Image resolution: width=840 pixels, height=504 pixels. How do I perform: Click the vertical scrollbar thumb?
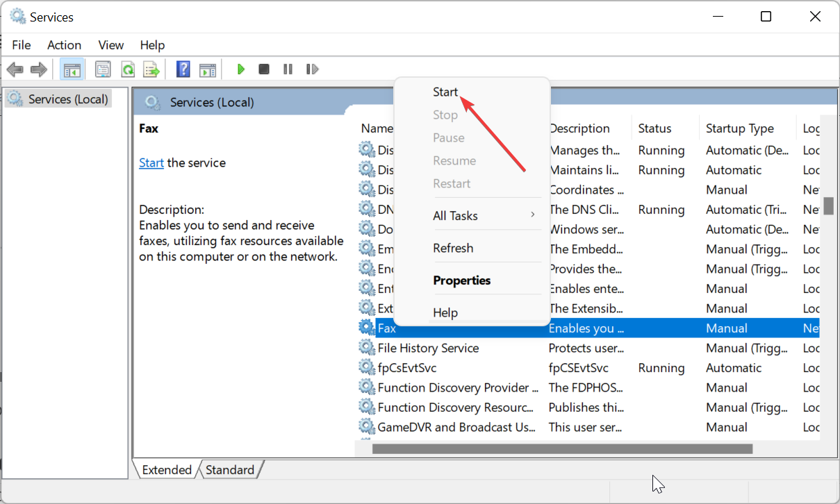[828, 206]
